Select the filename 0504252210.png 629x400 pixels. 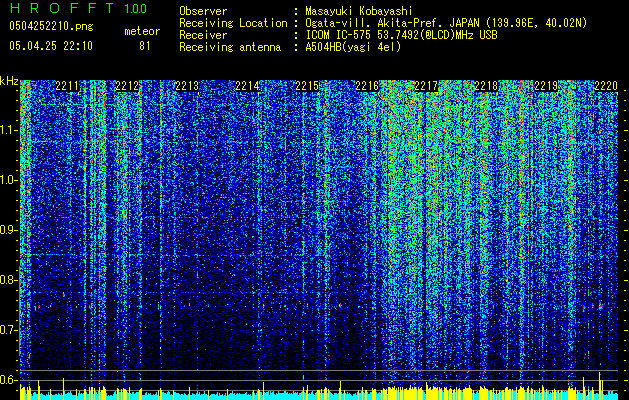pos(51,26)
